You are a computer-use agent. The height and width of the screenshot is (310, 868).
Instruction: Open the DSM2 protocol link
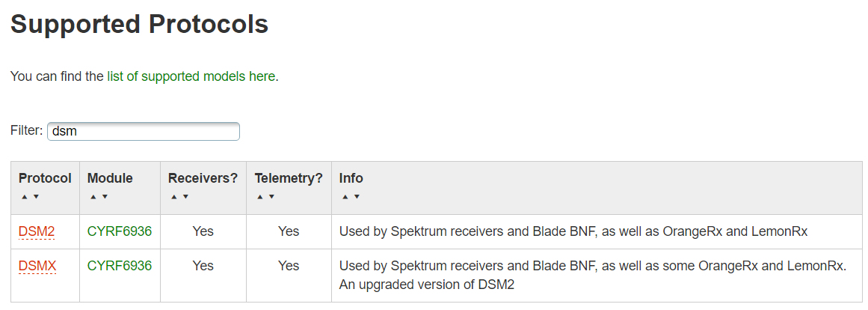pos(37,232)
